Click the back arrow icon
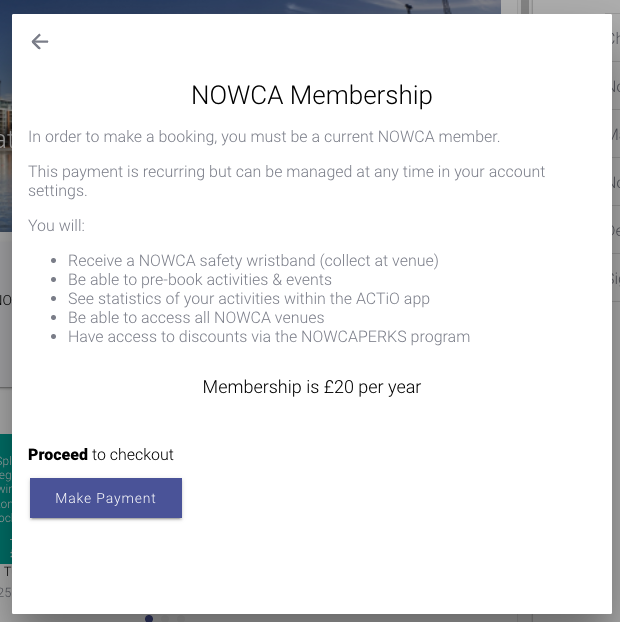Image resolution: width=620 pixels, height=622 pixels. (40, 41)
